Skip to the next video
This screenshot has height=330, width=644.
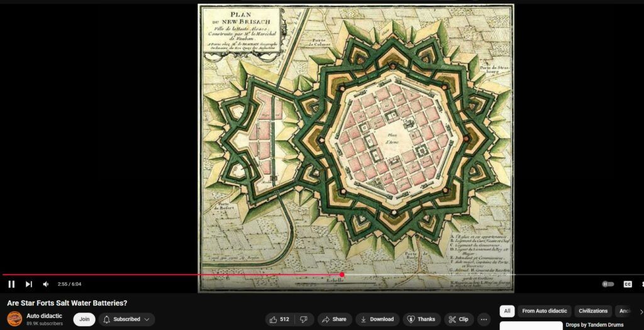click(x=28, y=284)
